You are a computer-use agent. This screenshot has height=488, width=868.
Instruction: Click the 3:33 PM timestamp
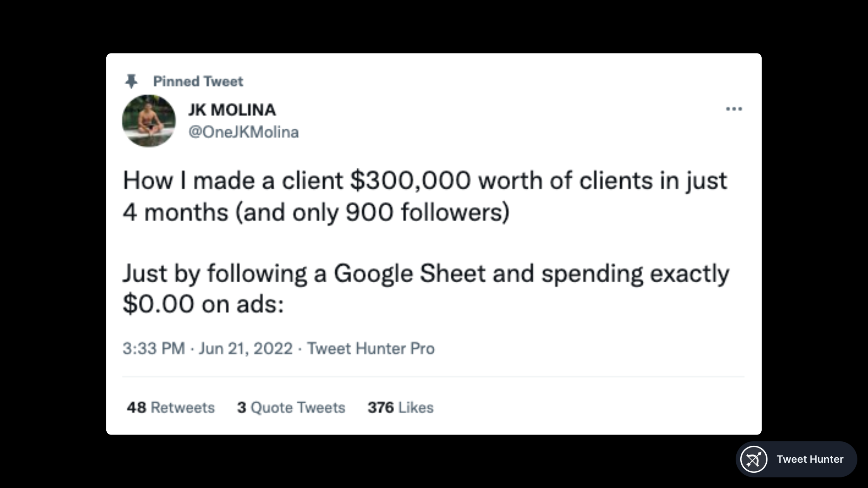154,348
